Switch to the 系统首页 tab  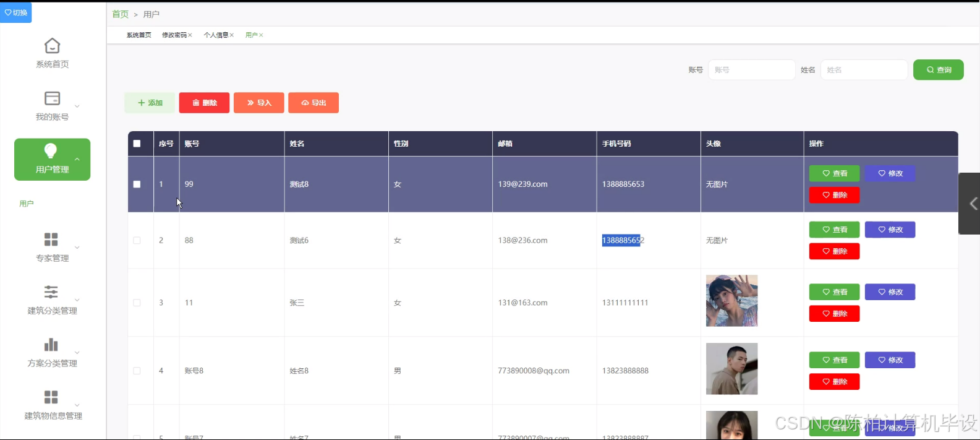pyautogui.click(x=139, y=35)
